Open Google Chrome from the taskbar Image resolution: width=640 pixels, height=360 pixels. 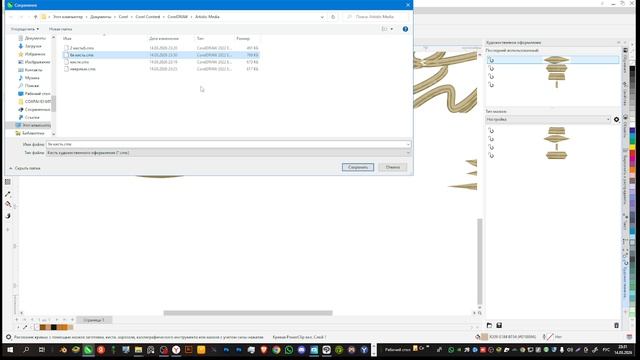[276, 350]
